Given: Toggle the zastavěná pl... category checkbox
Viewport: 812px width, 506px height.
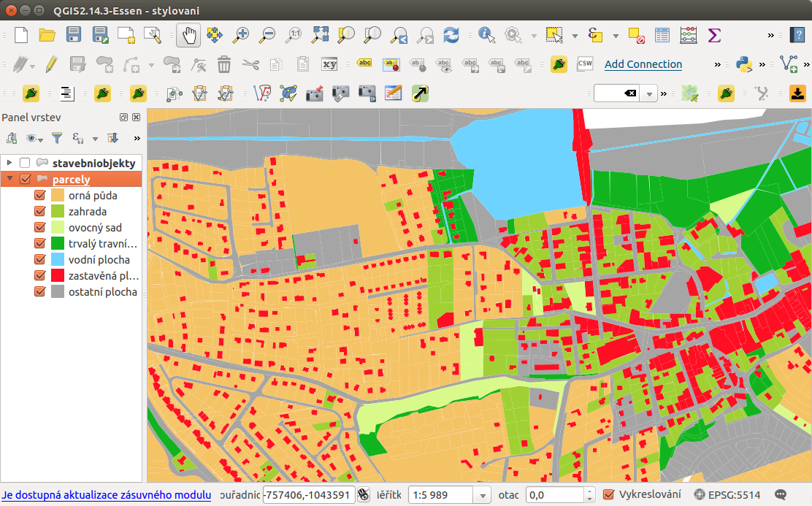Looking at the screenshot, I should [x=39, y=275].
